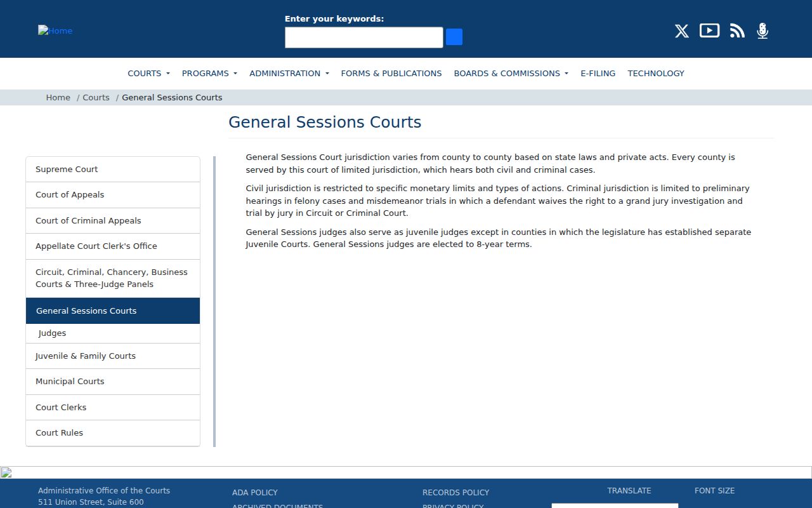
Task: Open Court Rules sidebar item
Action: pyautogui.click(x=113, y=433)
